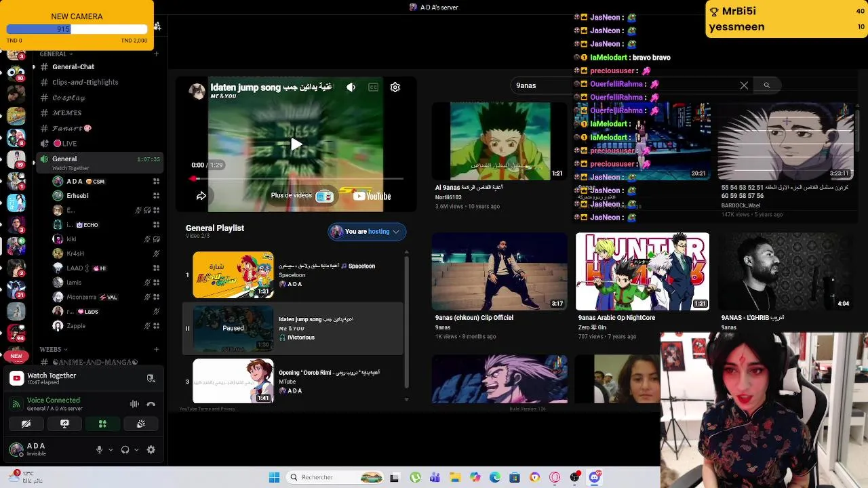Deafen with the headphones icon
The height and width of the screenshot is (488, 868).
tap(125, 449)
